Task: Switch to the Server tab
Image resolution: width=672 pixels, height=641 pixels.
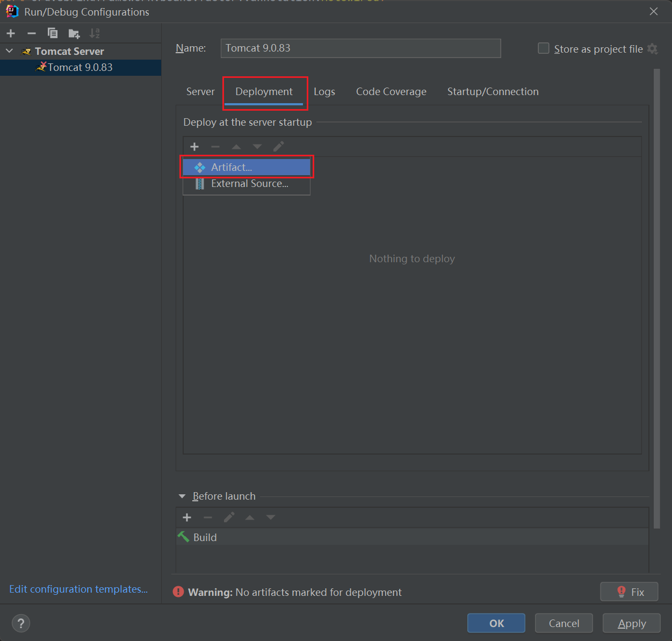Action: [x=200, y=92]
